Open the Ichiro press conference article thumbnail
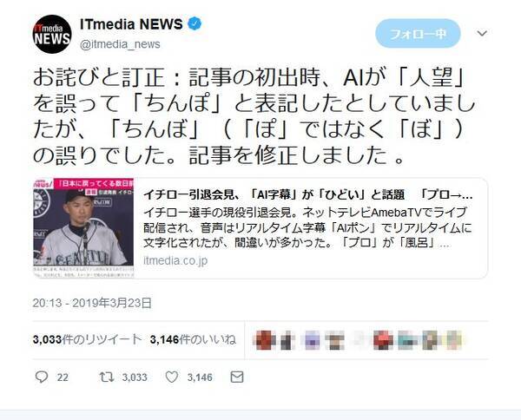 [x=83, y=228]
